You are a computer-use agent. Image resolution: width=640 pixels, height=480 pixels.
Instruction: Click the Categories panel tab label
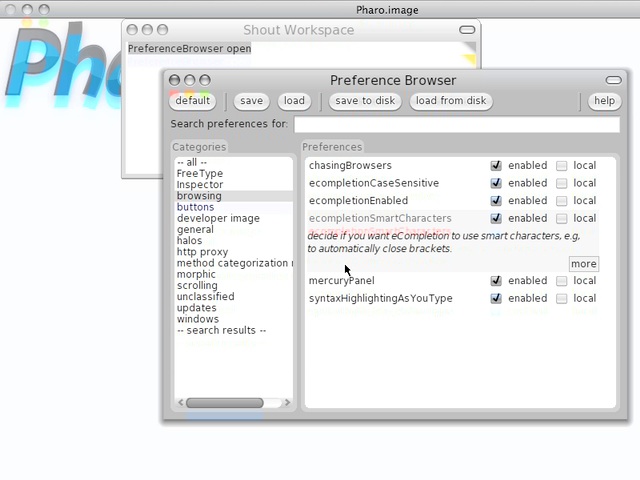pos(199,147)
